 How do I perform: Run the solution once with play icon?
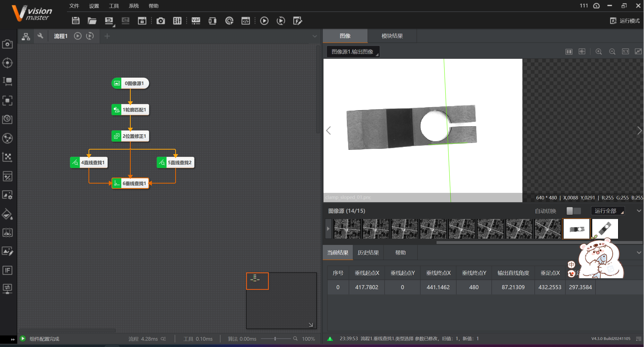coord(264,21)
